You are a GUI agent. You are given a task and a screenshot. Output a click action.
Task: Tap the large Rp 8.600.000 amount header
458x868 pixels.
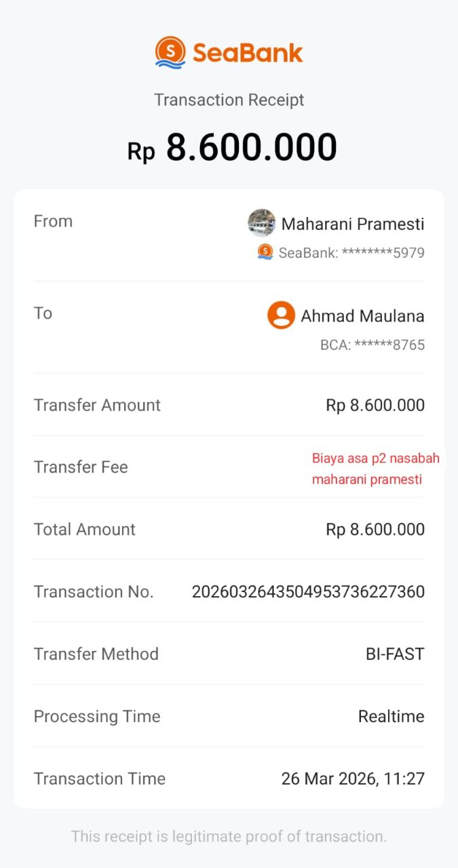point(232,148)
